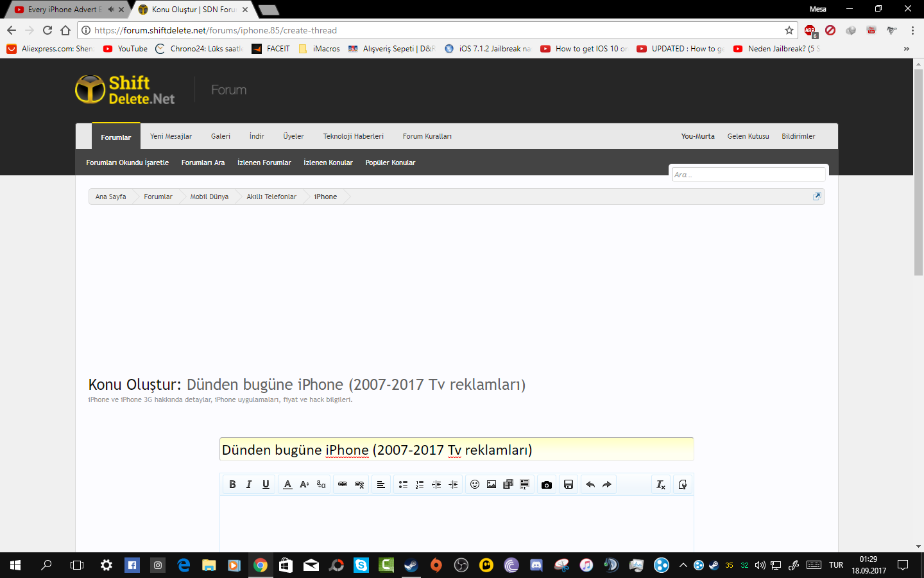Image resolution: width=924 pixels, height=578 pixels.
Task: Insert an unordered bullet list
Action: (403, 484)
